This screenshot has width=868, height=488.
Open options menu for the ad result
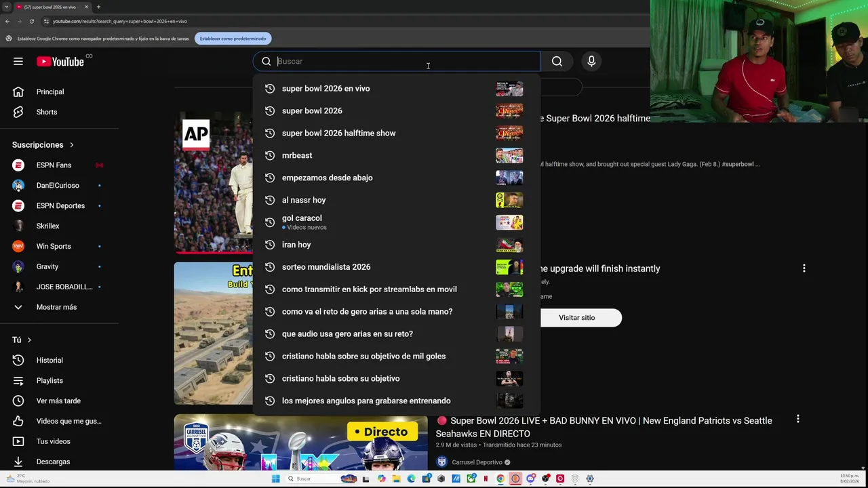click(804, 268)
